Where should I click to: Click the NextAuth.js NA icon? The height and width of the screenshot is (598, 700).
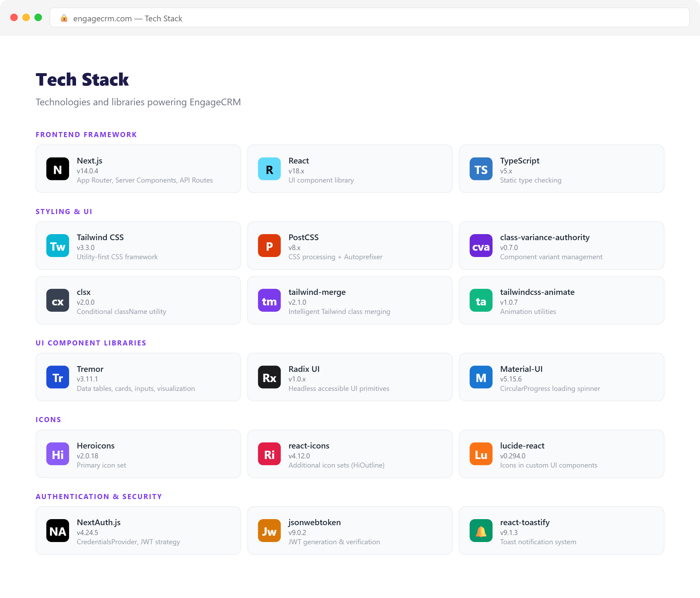click(x=58, y=531)
